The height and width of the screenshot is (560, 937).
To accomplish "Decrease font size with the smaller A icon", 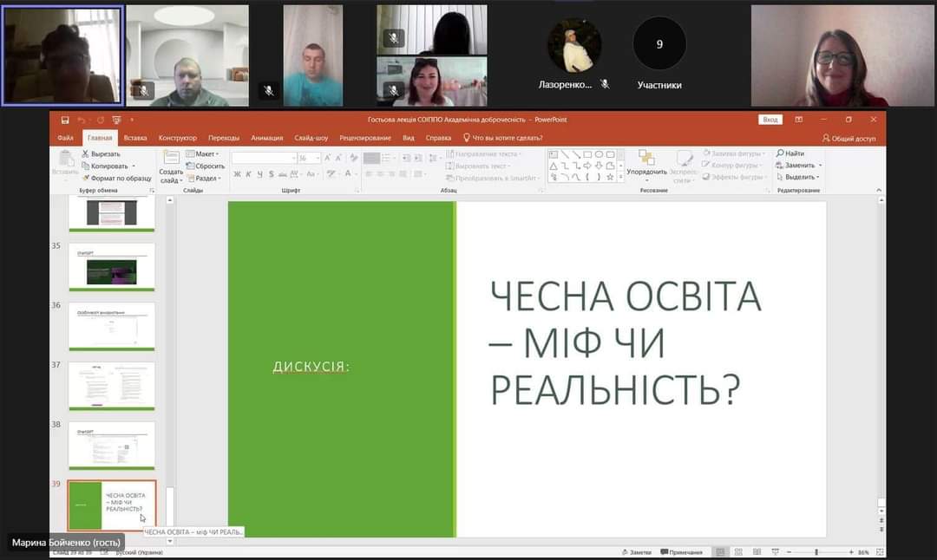I will click(x=338, y=158).
